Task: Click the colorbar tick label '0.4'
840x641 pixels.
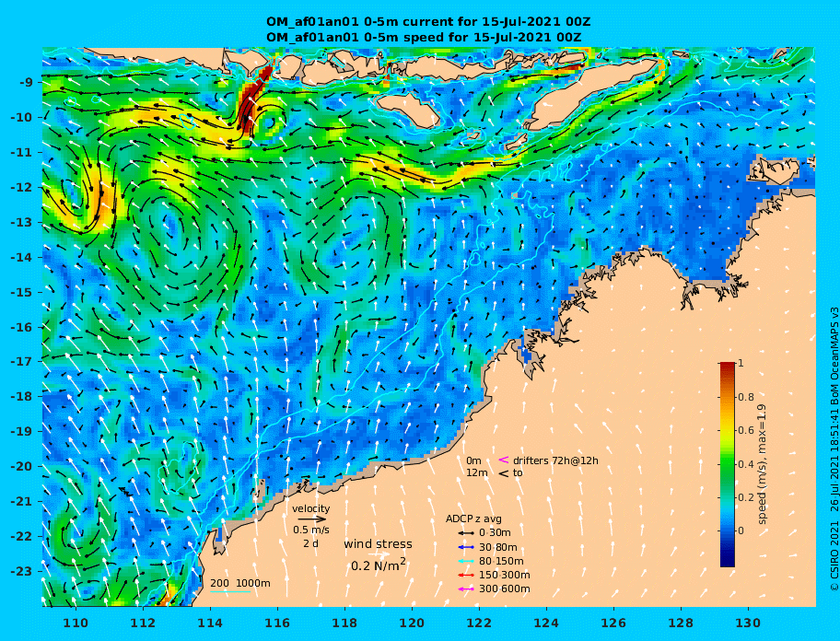Action: 746,464
